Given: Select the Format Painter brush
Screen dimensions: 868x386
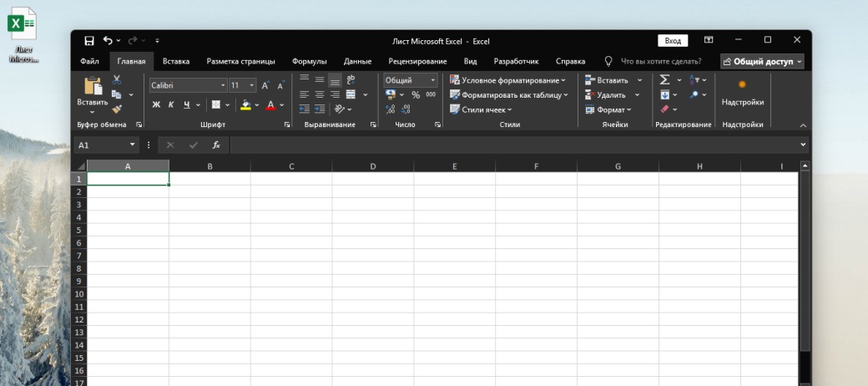Looking at the screenshot, I should click(x=117, y=109).
